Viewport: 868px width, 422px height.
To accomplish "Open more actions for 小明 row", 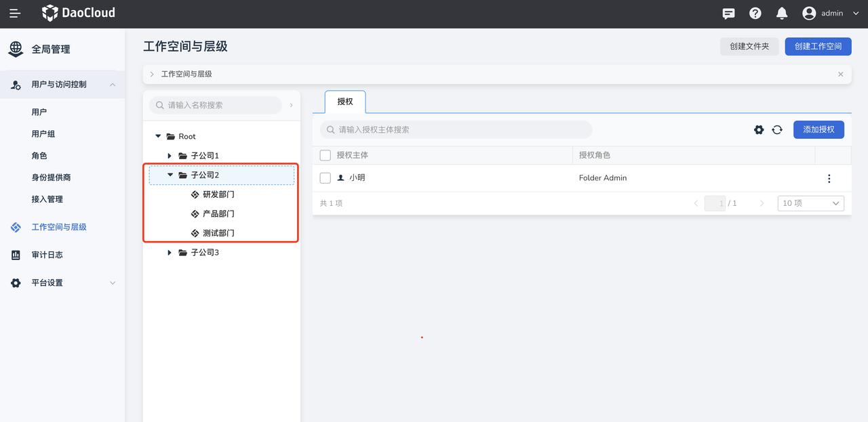I will click(x=829, y=178).
